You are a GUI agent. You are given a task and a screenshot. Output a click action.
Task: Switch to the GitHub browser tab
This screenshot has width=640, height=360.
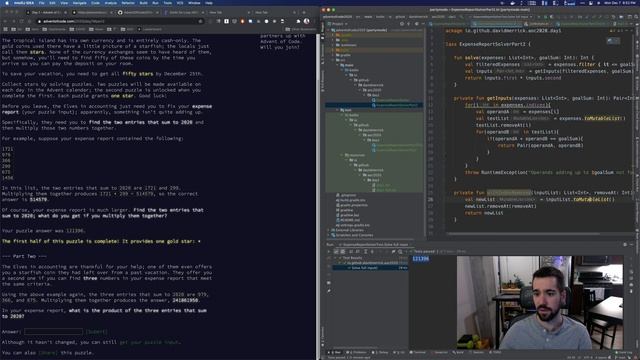click(138, 12)
